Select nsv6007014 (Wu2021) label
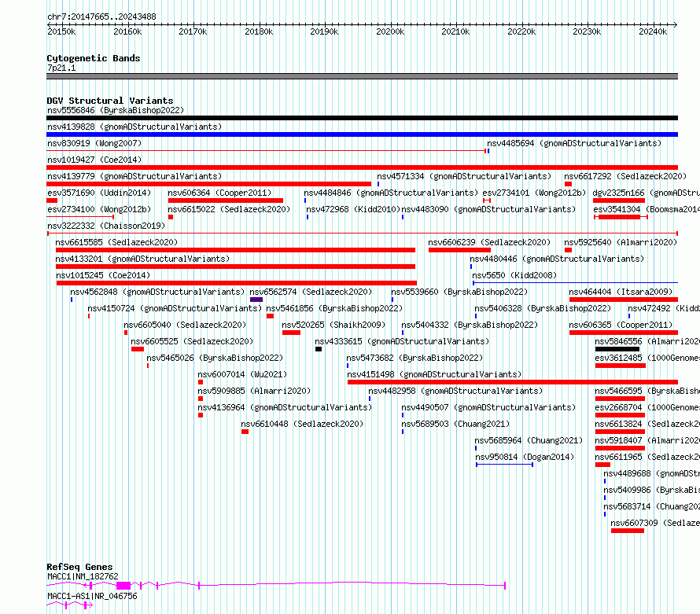 pos(243,374)
